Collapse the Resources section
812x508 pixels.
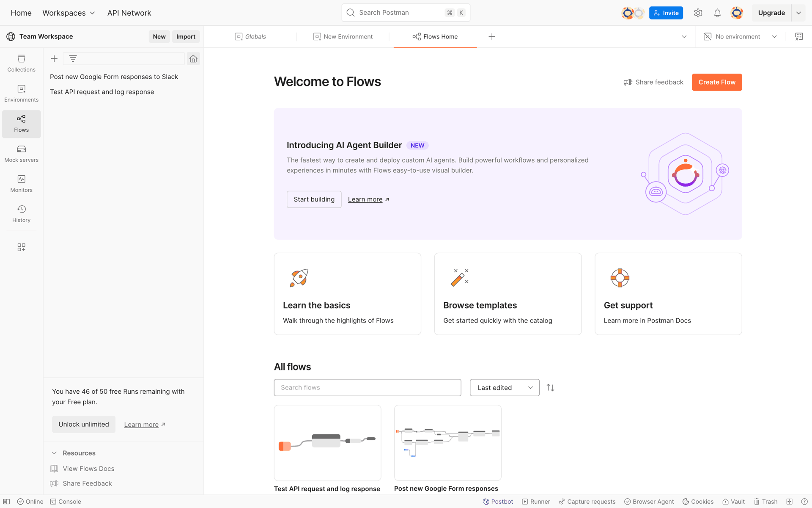(x=54, y=453)
